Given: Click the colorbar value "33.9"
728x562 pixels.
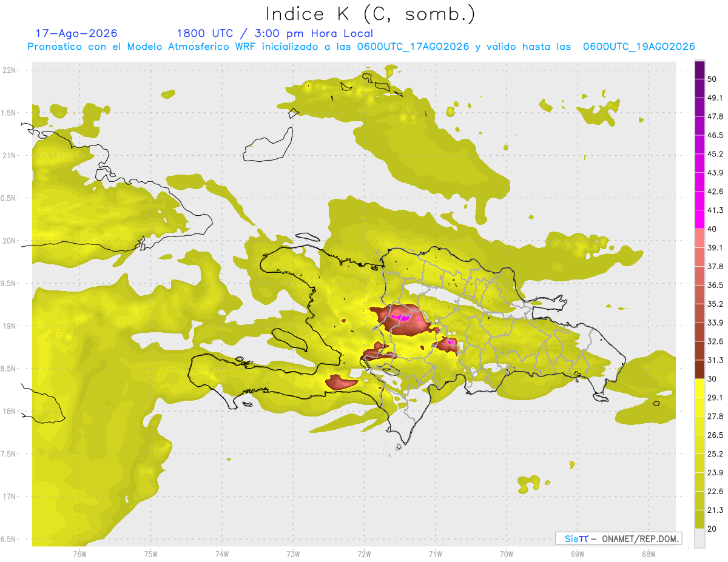Looking at the screenshot, I should click(715, 323).
